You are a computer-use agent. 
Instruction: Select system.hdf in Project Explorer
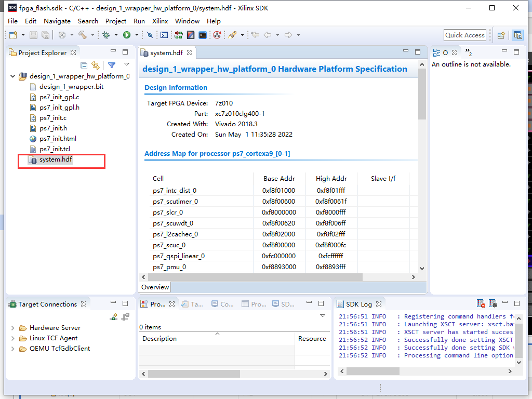pyautogui.click(x=56, y=159)
